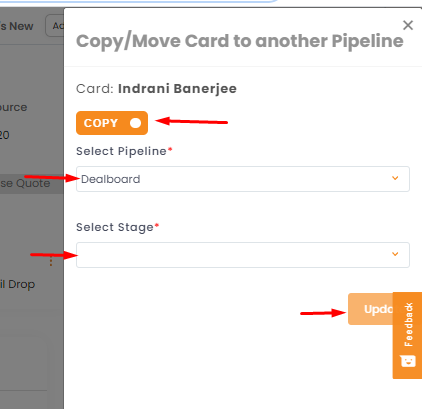Open the orange Feedback side tab

point(407,335)
